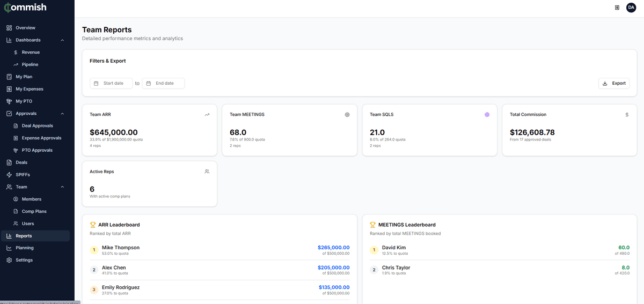Open the DA user avatar menu
The image size is (644, 304).
(631, 8)
